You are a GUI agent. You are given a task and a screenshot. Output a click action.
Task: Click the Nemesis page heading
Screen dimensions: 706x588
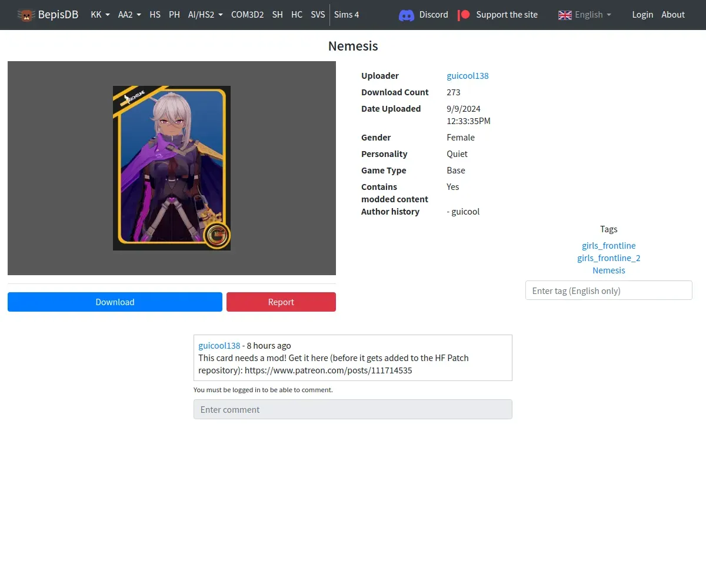point(353,46)
